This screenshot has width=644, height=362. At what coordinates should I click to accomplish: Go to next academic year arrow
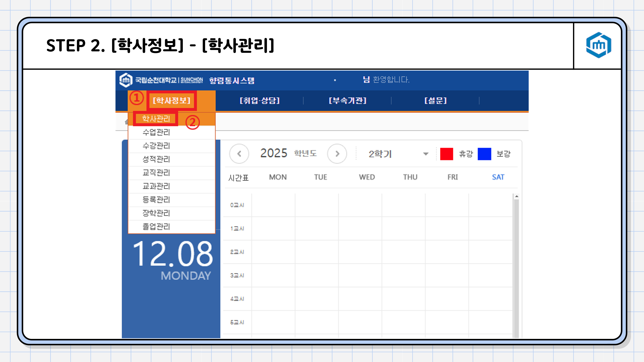coord(337,154)
